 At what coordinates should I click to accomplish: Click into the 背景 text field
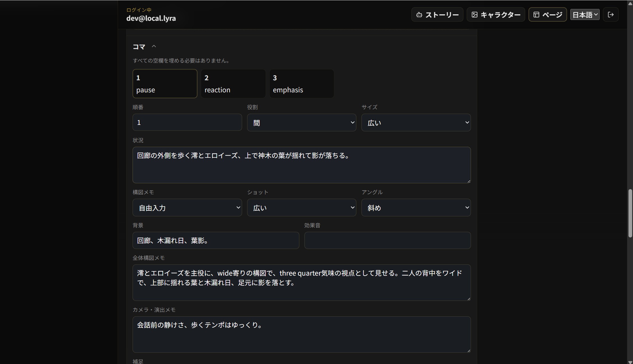(x=216, y=240)
